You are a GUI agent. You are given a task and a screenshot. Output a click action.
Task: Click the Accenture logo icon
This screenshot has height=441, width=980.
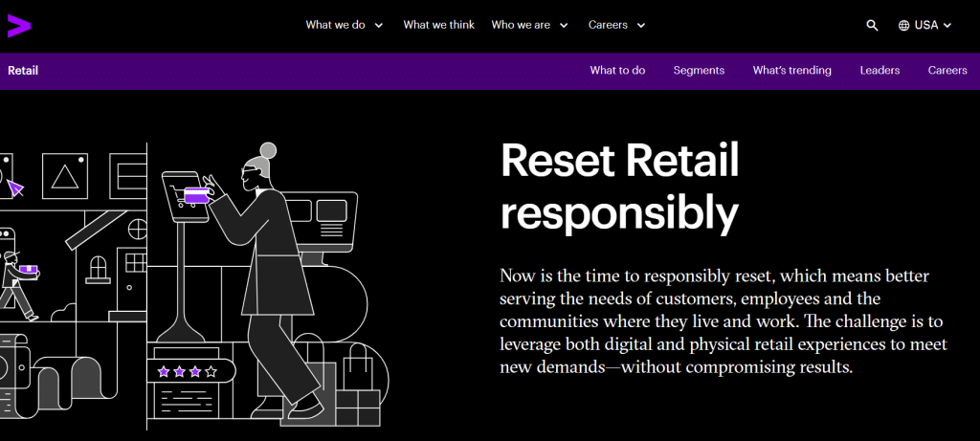[x=19, y=26]
